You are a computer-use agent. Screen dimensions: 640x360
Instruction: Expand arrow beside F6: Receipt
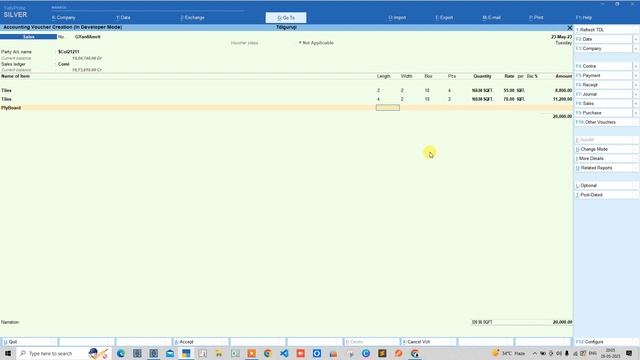pyautogui.click(x=636, y=85)
